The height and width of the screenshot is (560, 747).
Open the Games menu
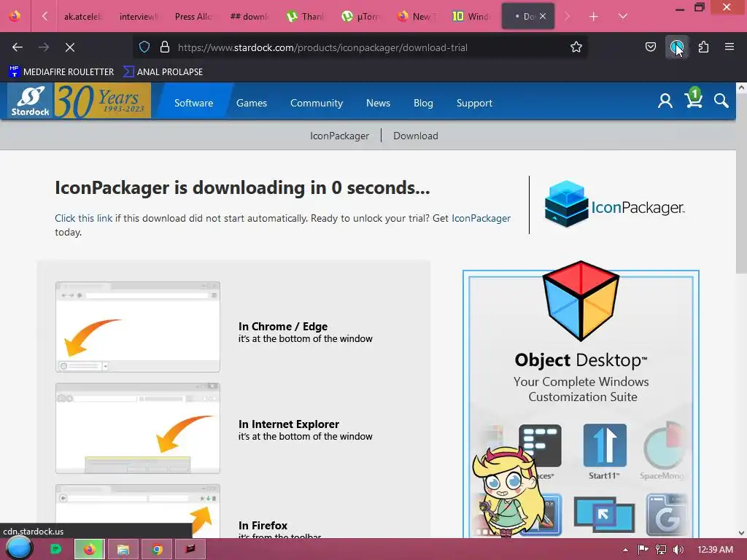coord(252,103)
